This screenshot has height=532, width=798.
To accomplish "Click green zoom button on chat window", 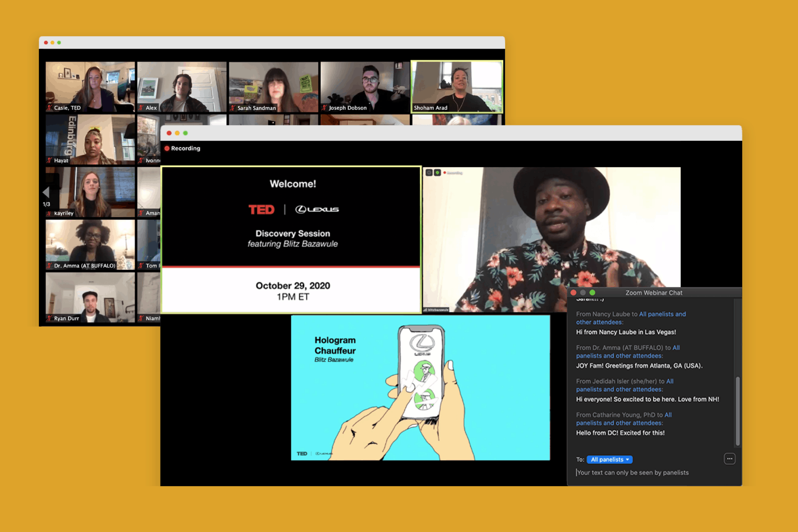I will (x=592, y=293).
